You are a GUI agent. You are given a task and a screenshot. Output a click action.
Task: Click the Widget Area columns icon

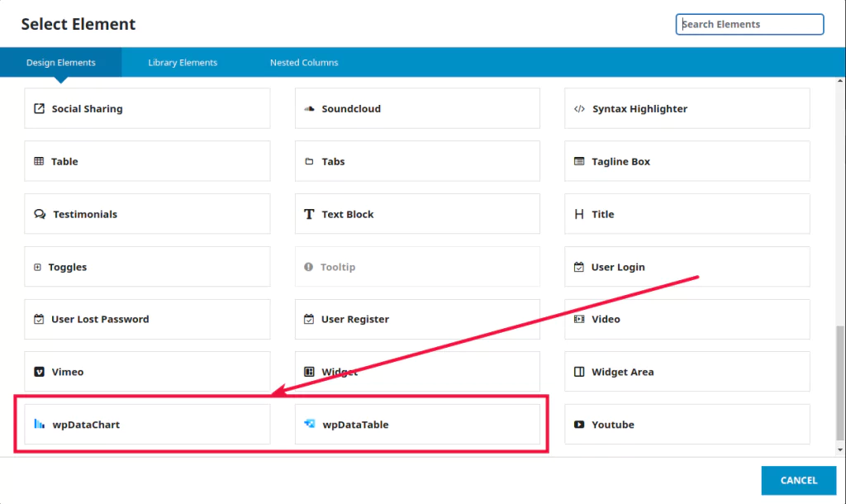coord(579,372)
